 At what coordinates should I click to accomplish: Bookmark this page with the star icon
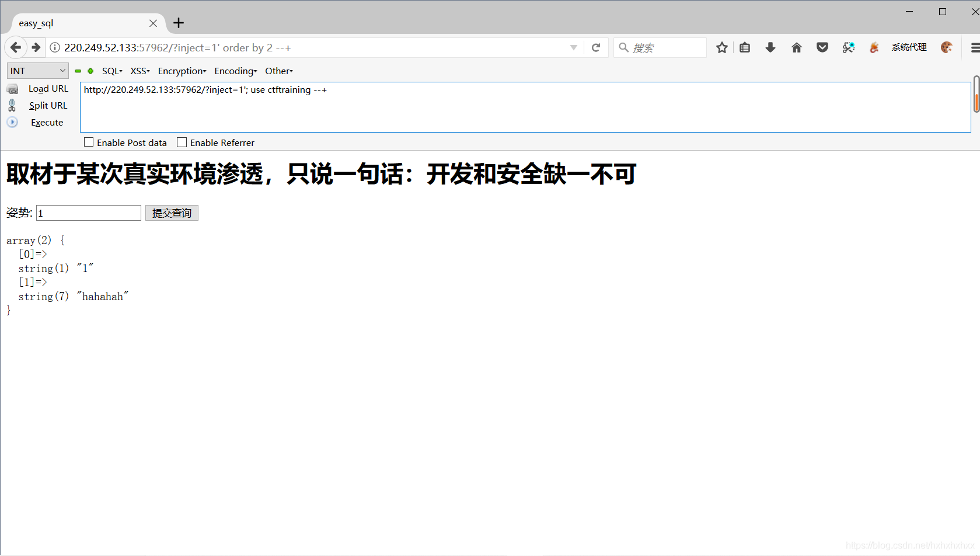722,47
